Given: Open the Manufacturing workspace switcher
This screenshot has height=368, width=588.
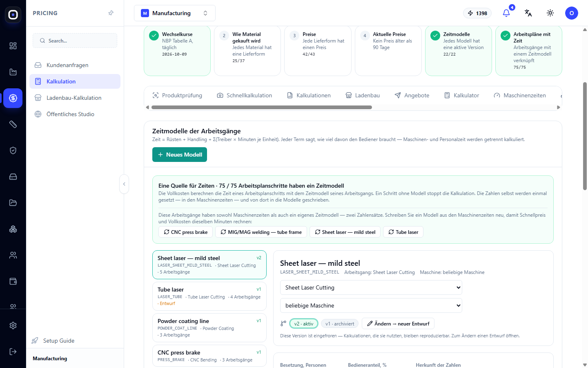Looking at the screenshot, I should point(175,13).
